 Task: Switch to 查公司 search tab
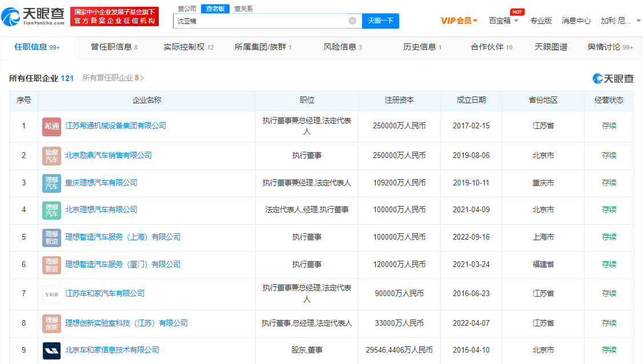click(x=187, y=8)
